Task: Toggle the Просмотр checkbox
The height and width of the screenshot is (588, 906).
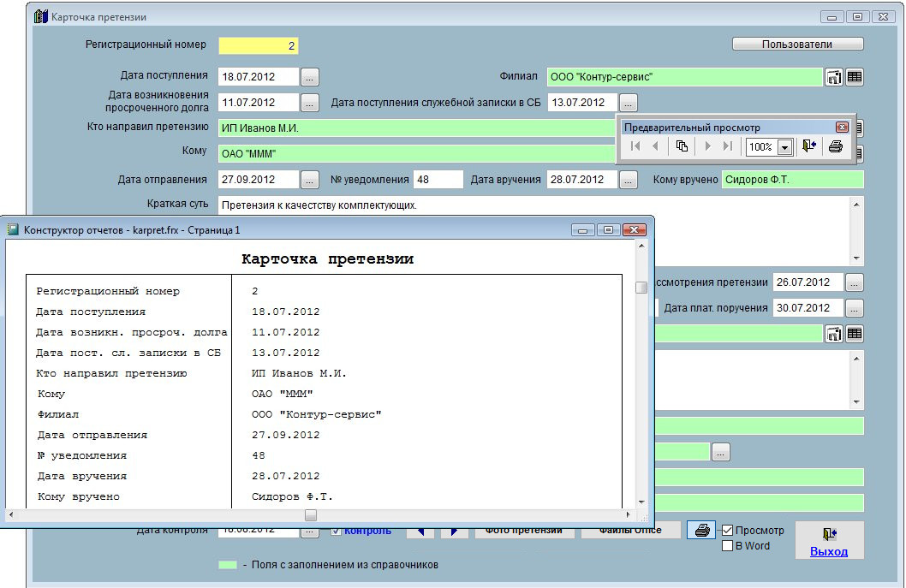Action: (x=728, y=531)
